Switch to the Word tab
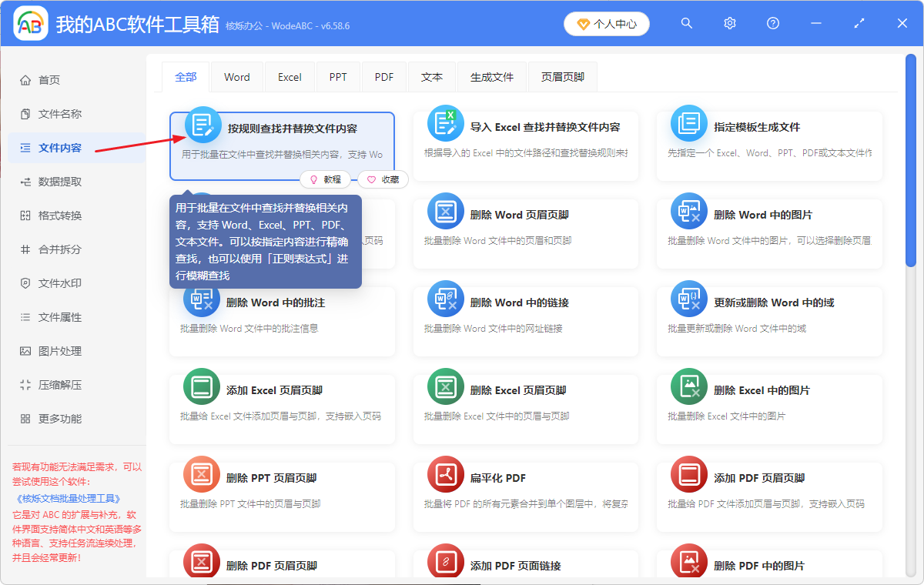 (236, 76)
